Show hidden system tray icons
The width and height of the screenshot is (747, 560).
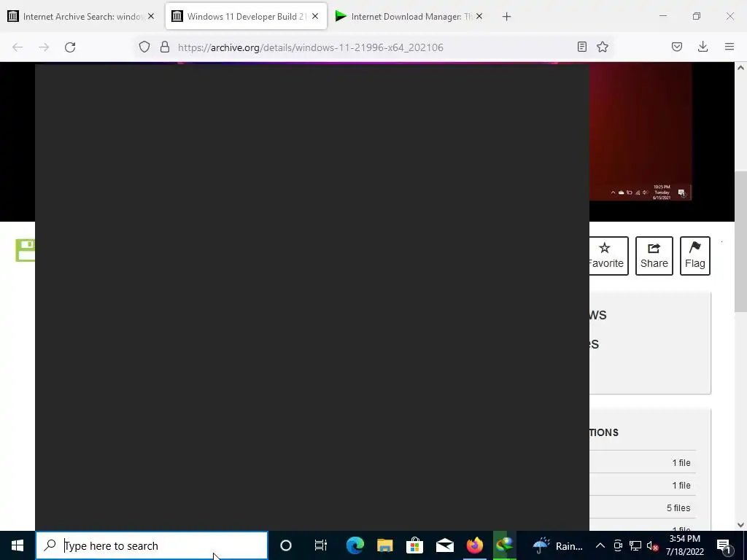click(600, 545)
